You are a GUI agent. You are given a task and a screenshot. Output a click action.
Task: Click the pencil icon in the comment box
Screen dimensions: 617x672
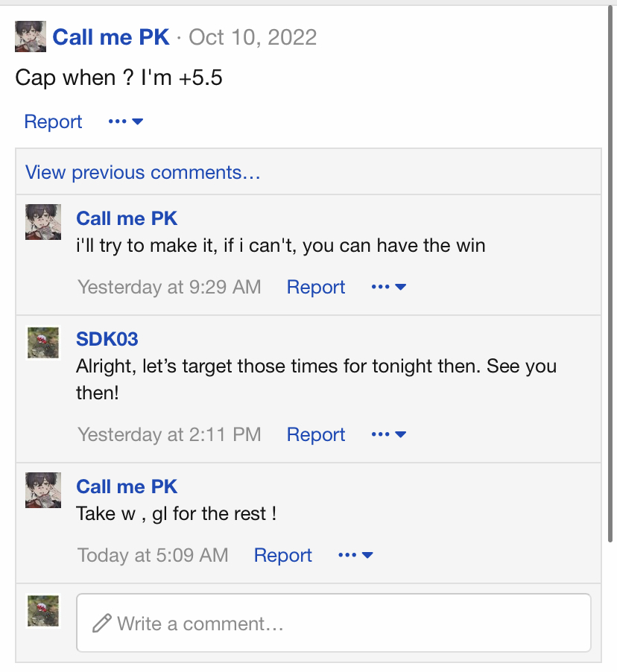101,623
